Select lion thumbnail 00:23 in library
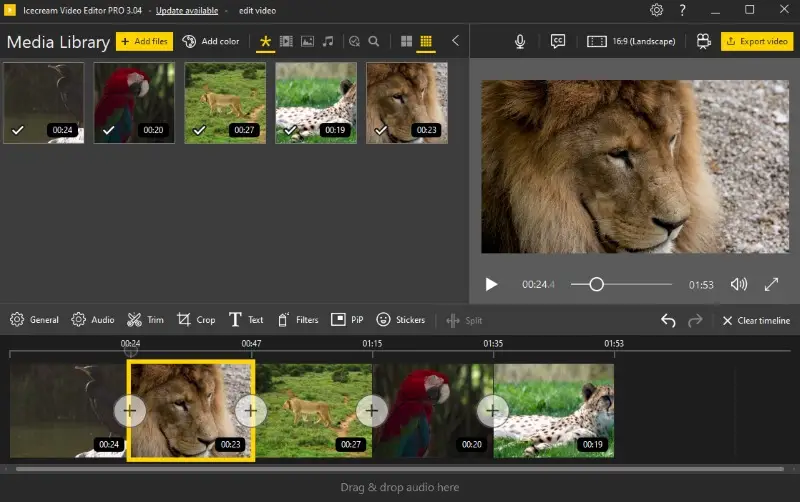The image size is (800, 502). click(407, 103)
